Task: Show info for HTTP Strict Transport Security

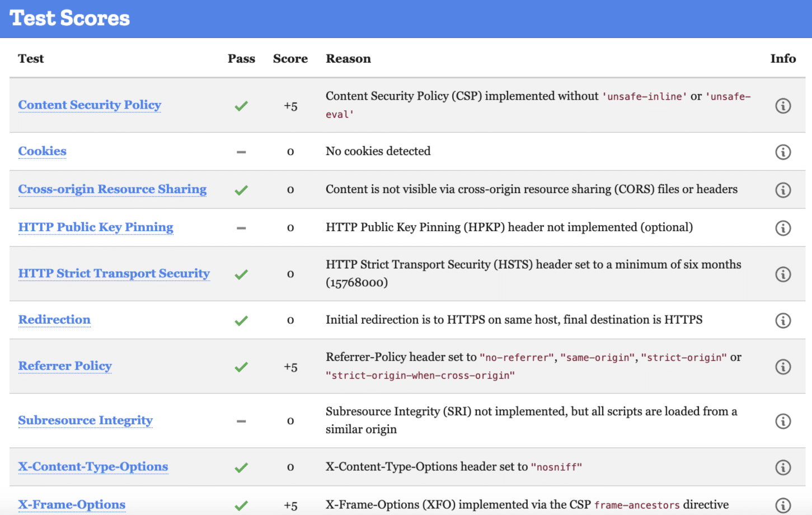Action: tap(783, 274)
